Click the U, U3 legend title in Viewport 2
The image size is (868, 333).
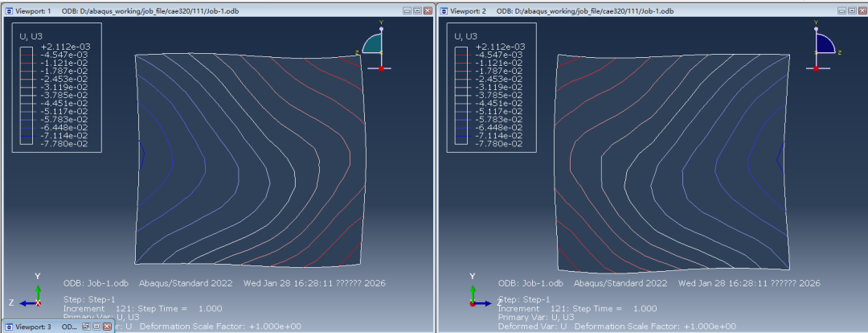[x=466, y=36]
